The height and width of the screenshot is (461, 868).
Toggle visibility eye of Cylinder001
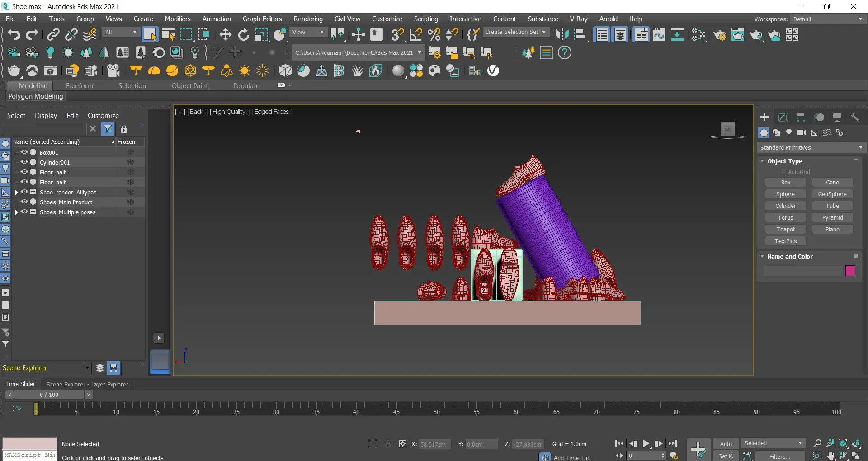(x=24, y=162)
